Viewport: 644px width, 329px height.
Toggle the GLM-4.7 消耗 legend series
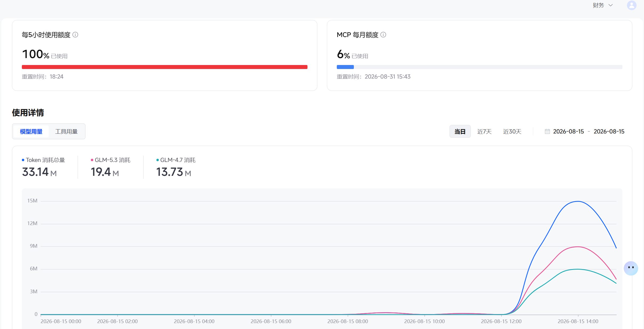(176, 160)
